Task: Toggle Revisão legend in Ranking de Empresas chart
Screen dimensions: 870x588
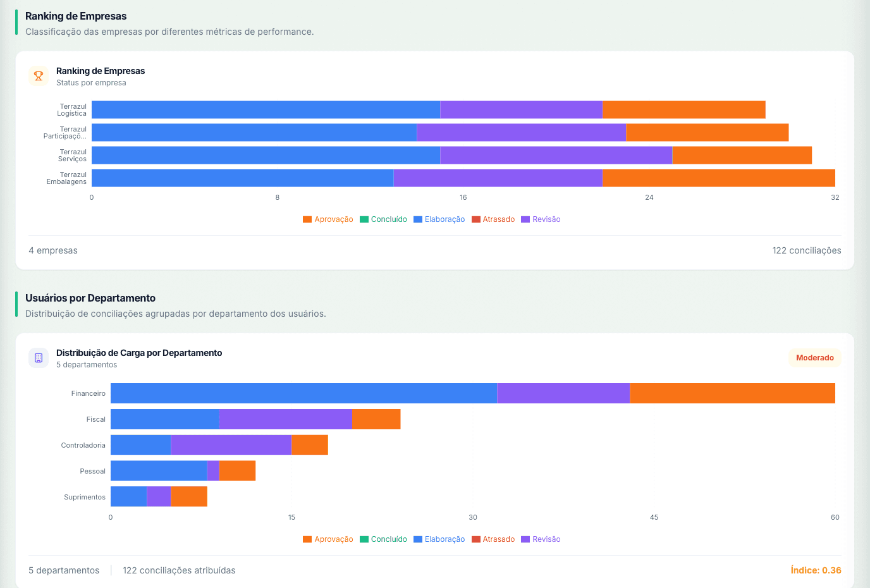Action: (x=541, y=219)
